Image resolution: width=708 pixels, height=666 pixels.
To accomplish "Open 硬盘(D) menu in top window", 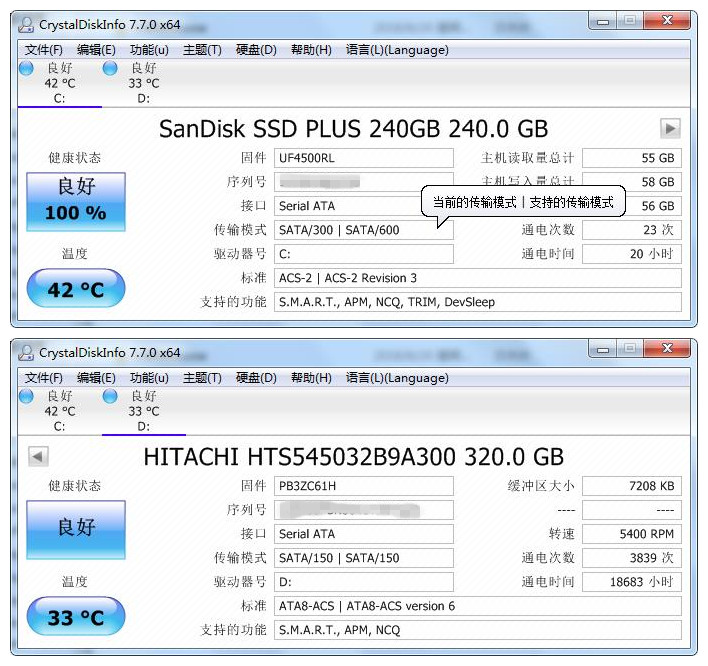I will click(256, 50).
